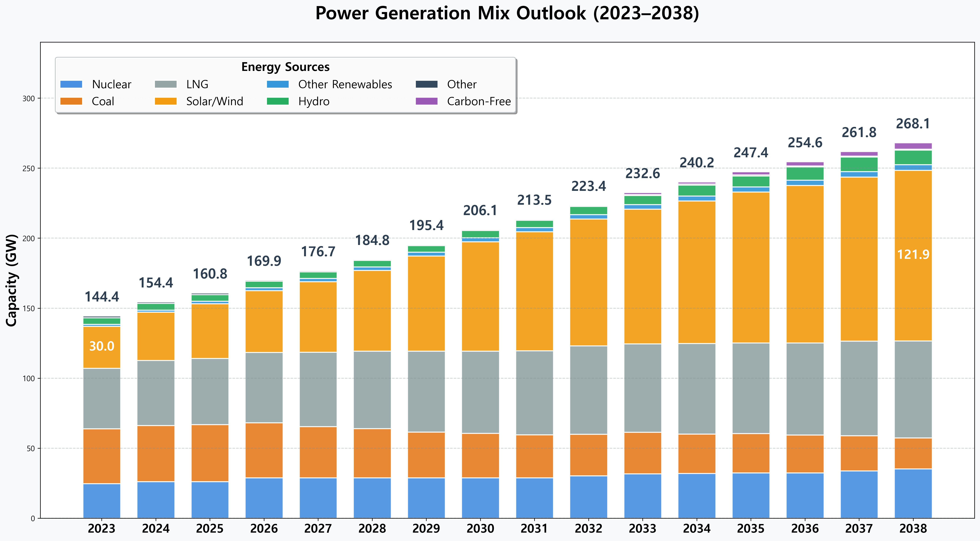This screenshot has width=980, height=541.
Task: Click the 144.4 total label above 2023
Action: click(x=102, y=297)
